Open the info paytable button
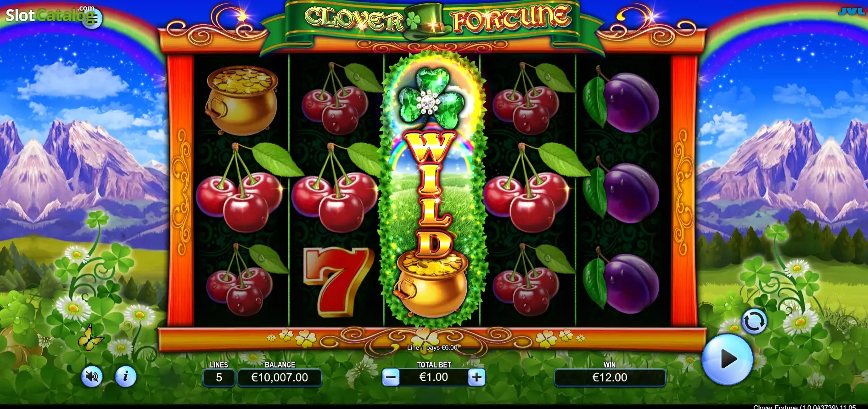The image size is (868, 409). click(x=125, y=377)
